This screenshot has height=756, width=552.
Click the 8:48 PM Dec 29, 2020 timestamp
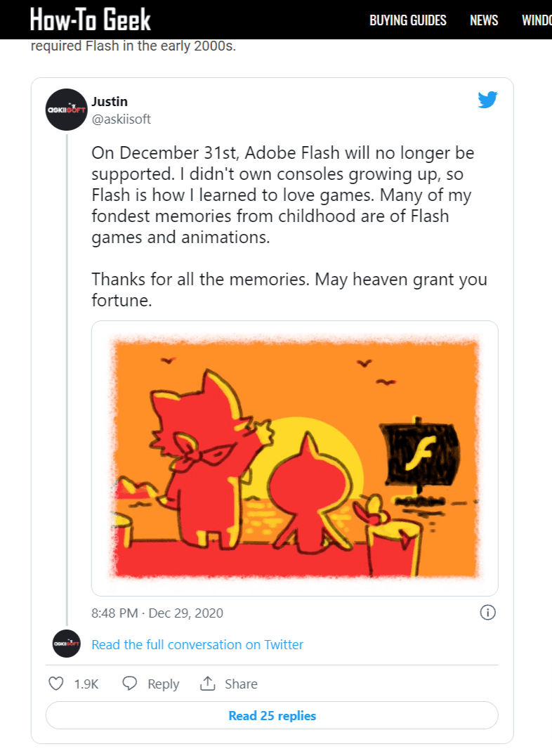[x=157, y=613]
